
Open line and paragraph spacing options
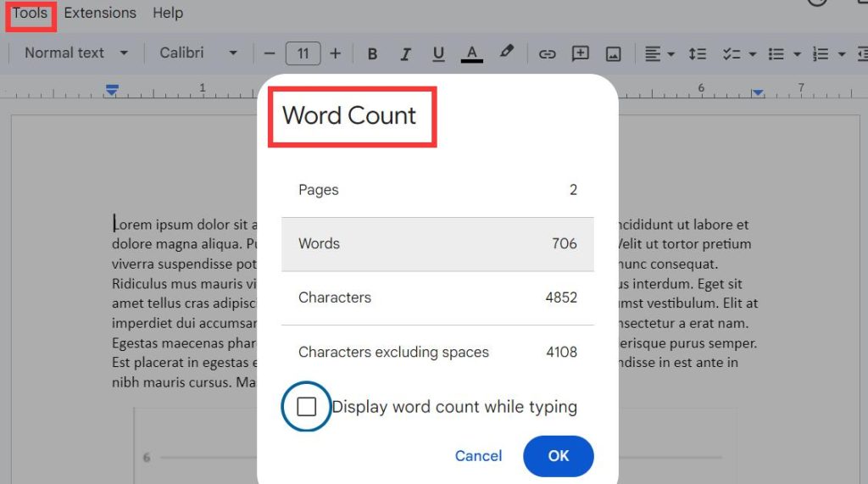click(x=697, y=53)
